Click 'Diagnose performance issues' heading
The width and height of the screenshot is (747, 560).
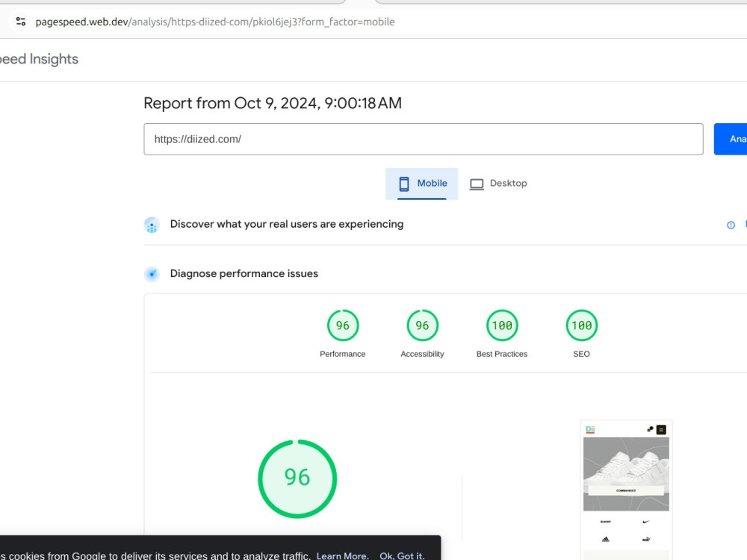coord(244,274)
